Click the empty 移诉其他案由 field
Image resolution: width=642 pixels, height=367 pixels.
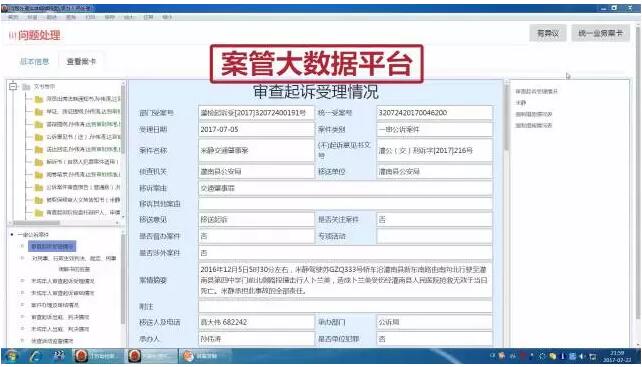pos(345,204)
